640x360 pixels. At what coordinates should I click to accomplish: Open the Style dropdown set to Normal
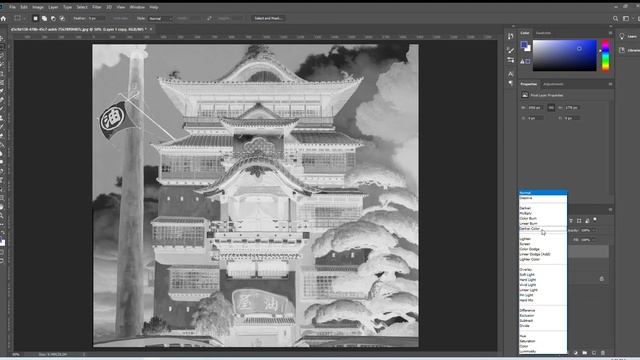pos(160,18)
